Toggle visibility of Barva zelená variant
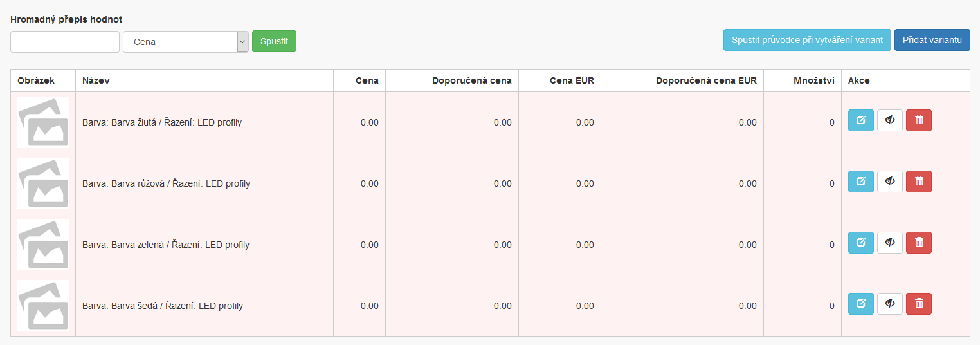This screenshot has height=345, width=980. click(890, 243)
